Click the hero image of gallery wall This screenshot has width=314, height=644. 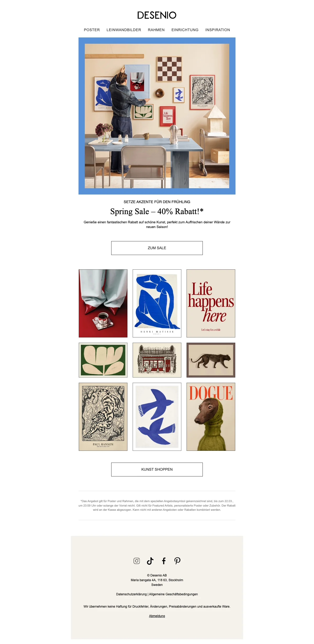(x=157, y=116)
